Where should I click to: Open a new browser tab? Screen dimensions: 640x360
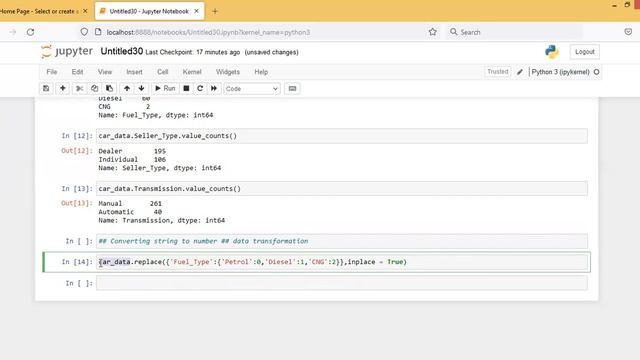coord(215,11)
